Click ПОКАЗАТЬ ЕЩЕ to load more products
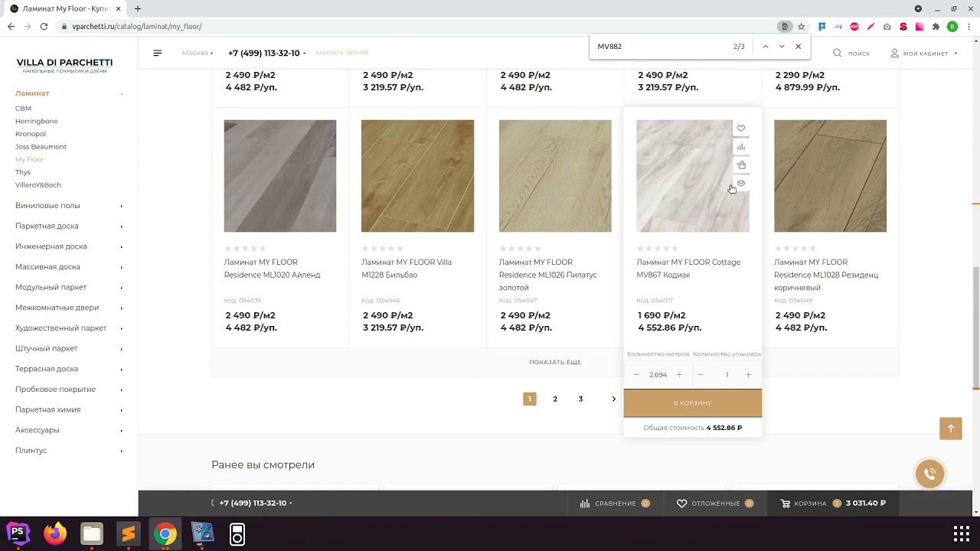The image size is (980, 551). click(x=555, y=362)
